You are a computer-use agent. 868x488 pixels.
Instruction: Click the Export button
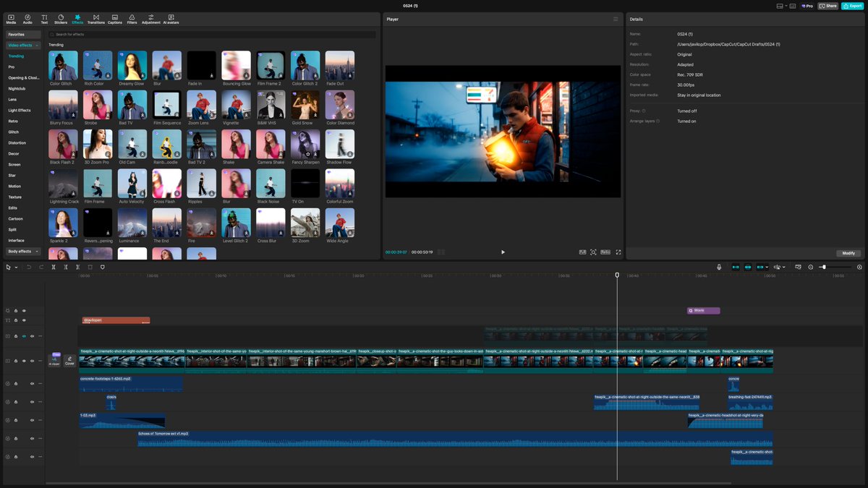[851, 6]
